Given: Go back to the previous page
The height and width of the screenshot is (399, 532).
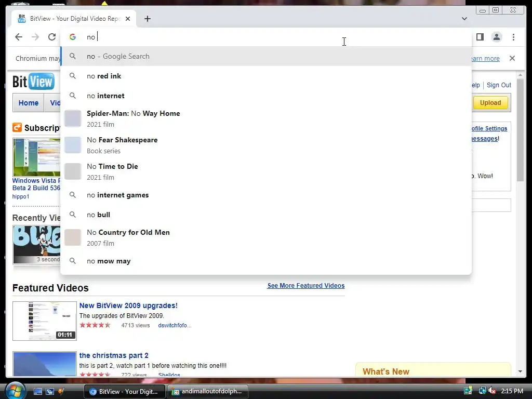Looking at the screenshot, I should [x=19, y=37].
